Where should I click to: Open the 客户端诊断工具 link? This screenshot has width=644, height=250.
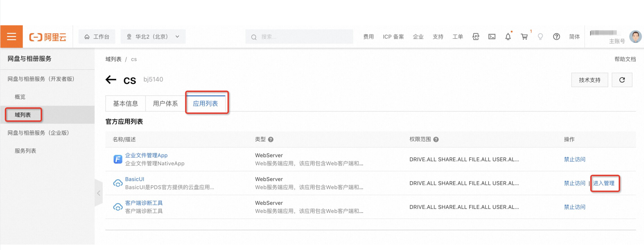pos(144,203)
